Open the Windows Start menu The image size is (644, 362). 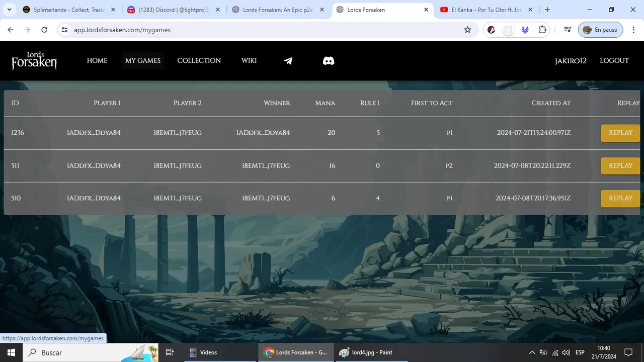[x=11, y=352]
